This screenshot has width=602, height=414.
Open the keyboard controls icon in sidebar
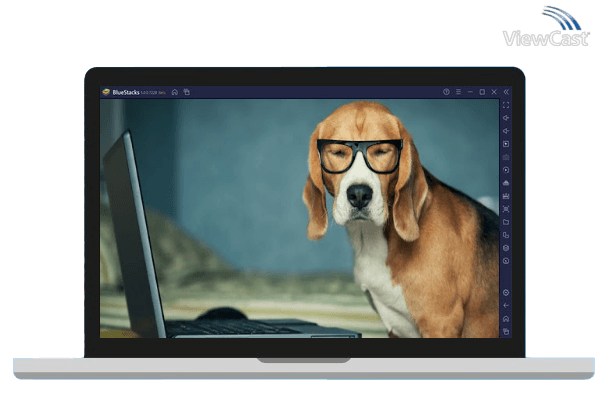point(506,157)
